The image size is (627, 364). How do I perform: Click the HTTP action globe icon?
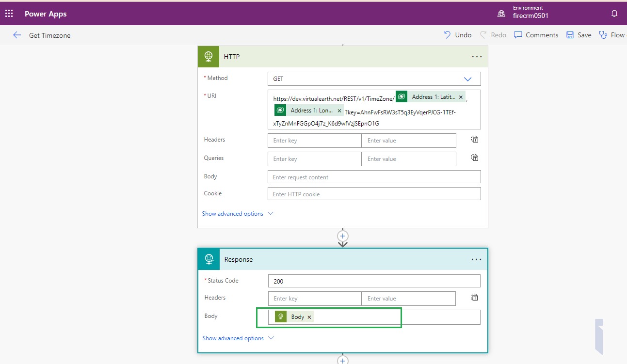[x=208, y=57]
